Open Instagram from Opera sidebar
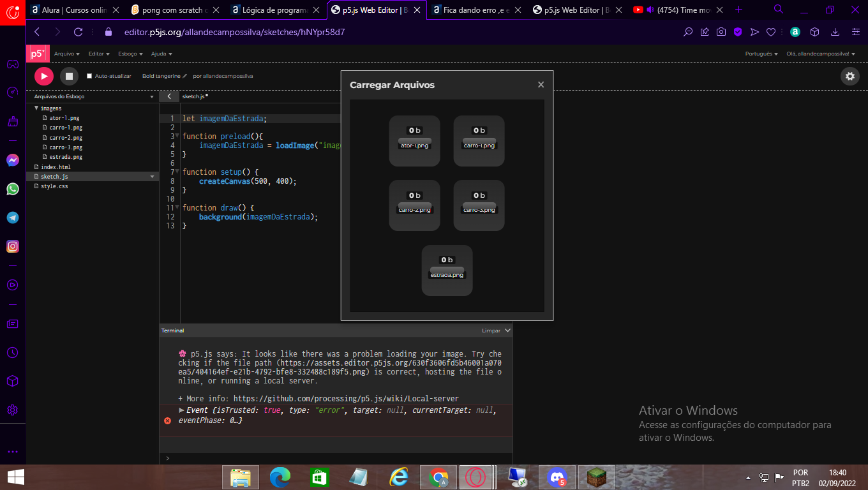Viewport: 868px width, 490px height. pyautogui.click(x=13, y=246)
